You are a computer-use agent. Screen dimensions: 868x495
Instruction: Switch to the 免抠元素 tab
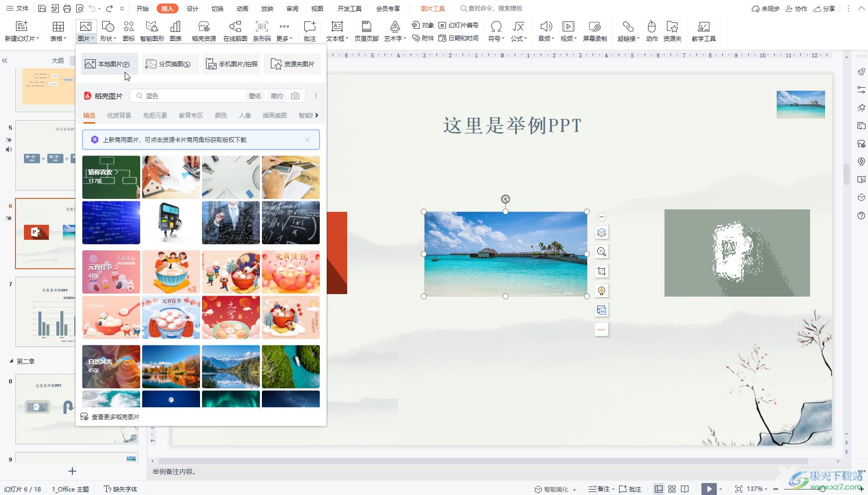(155, 115)
